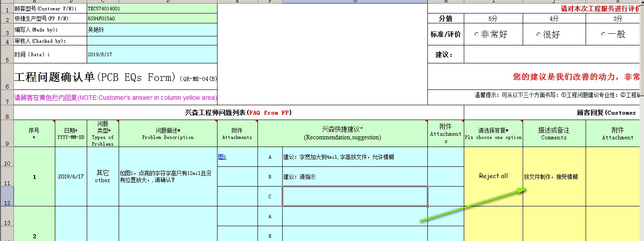Click suggestion 建议：字宽加大到4mil,字高按文件

pos(355,157)
